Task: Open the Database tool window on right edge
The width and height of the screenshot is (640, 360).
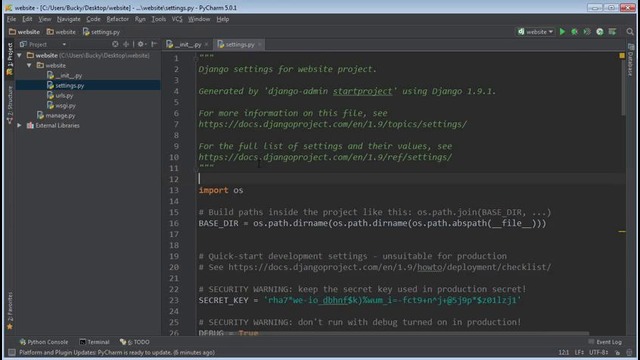Action: coord(631,60)
